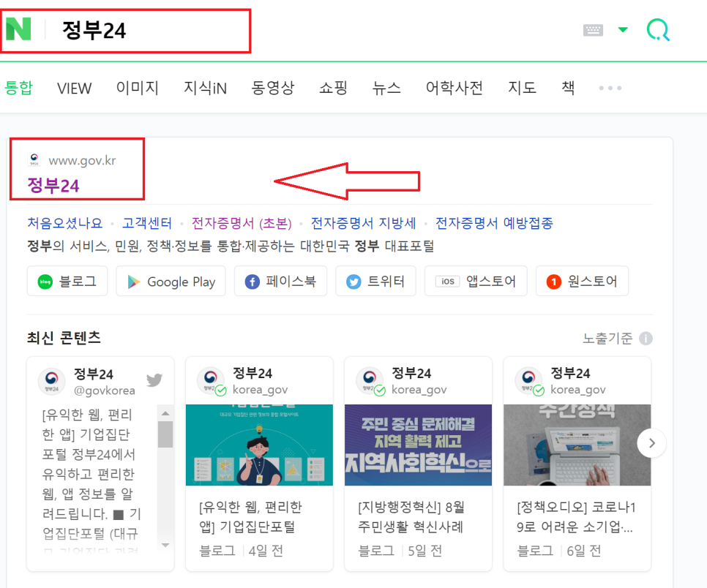Screen dimensions: 707x588
Task: Open the [지방행정혁신] 8월 주민생활 혁신사례 post
Action: [411, 516]
